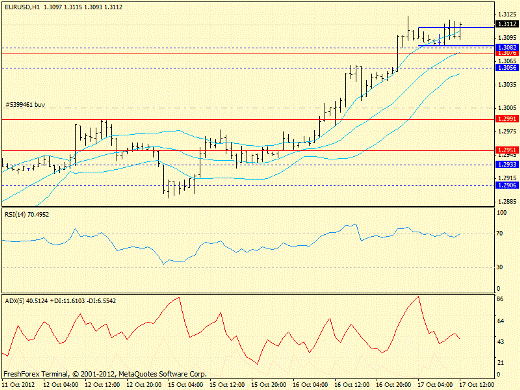Click the ADX scale value 86
This screenshot has height=390, width=520.
point(500,299)
